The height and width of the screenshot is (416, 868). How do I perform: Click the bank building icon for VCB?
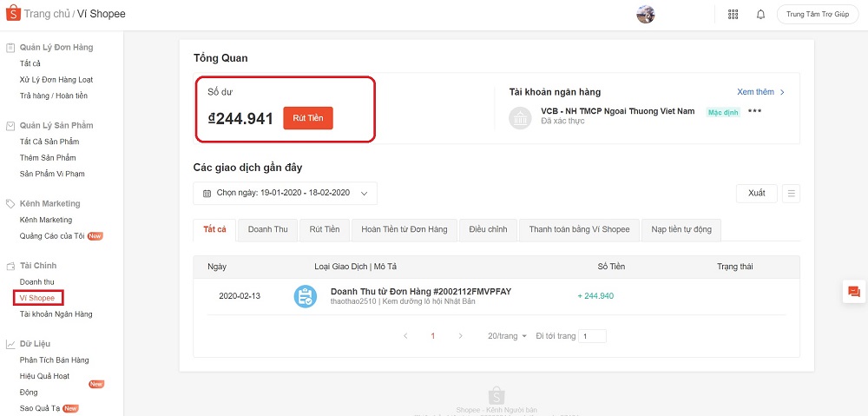point(520,118)
